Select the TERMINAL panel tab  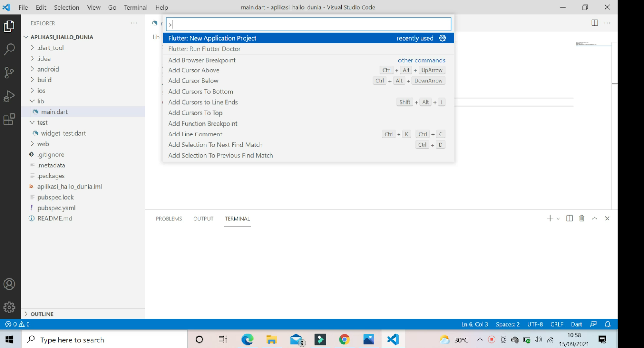pos(237,219)
